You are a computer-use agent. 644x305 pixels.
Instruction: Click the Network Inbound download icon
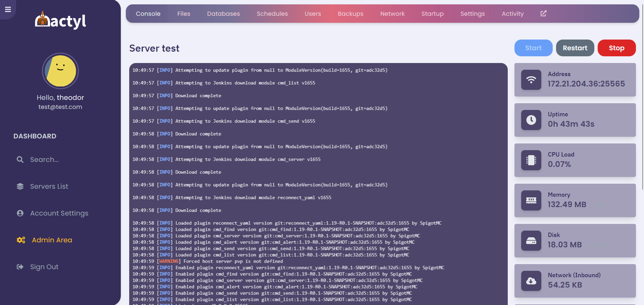tap(531, 281)
